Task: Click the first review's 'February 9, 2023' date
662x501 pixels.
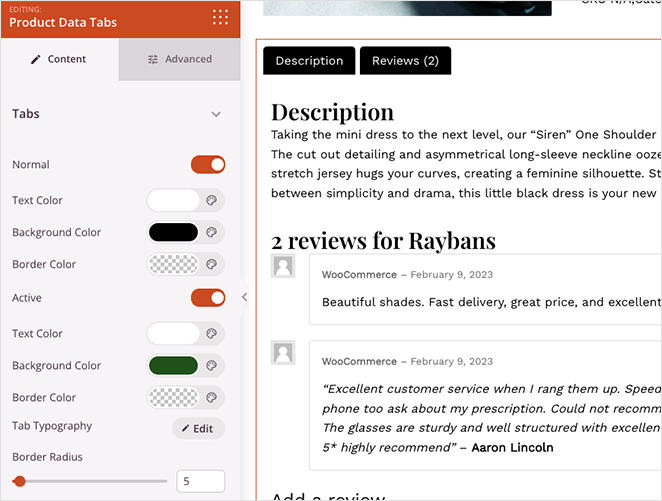Action: (x=452, y=275)
